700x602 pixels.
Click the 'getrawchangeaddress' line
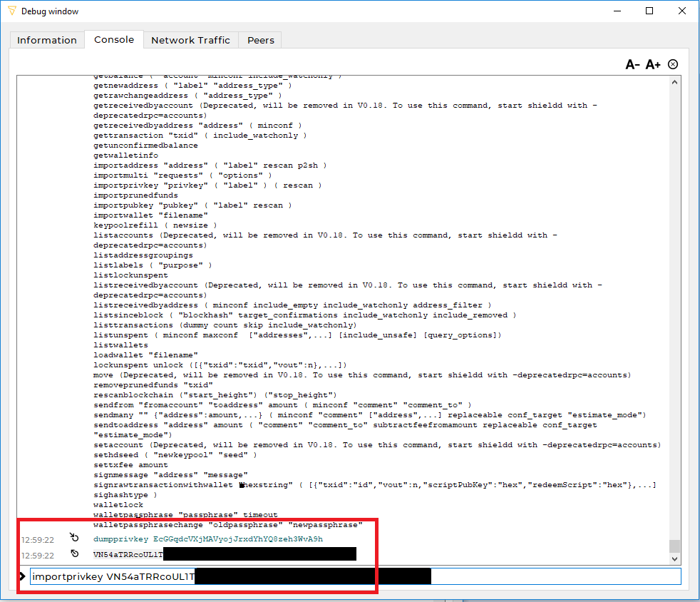(188, 96)
